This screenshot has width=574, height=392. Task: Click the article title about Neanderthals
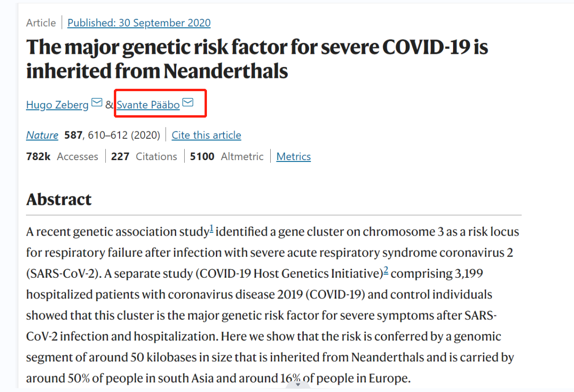coord(257,59)
